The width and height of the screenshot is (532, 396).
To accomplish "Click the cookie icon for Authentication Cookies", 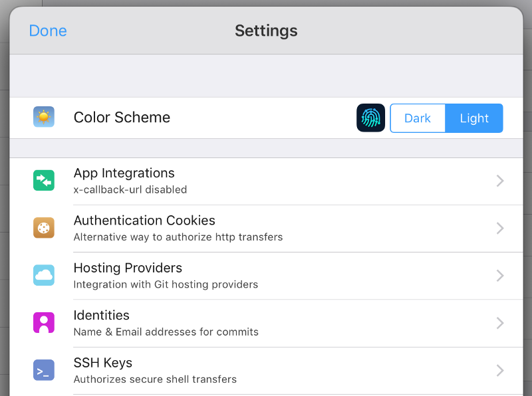I will [44, 228].
